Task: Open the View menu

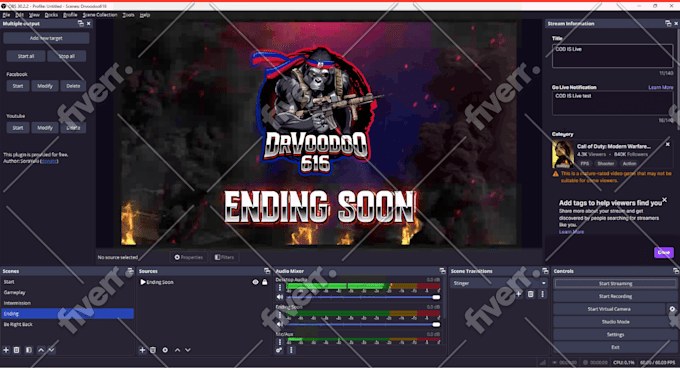Action: pos(34,15)
